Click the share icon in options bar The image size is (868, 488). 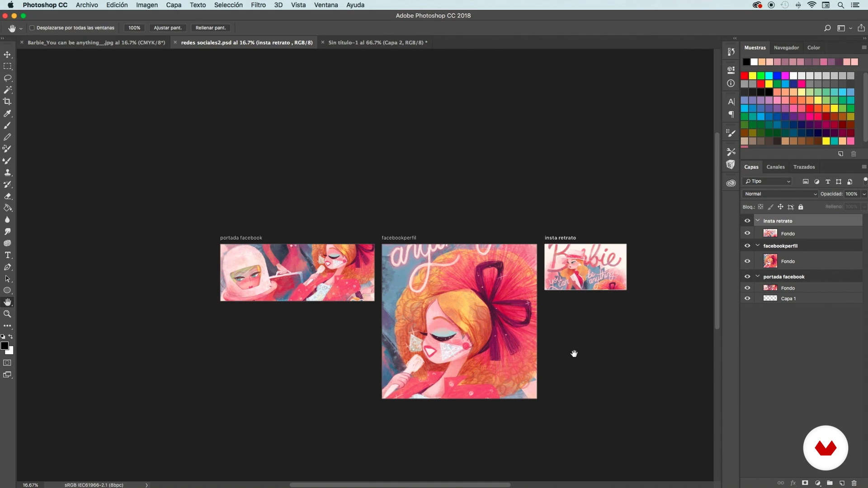click(861, 28)
